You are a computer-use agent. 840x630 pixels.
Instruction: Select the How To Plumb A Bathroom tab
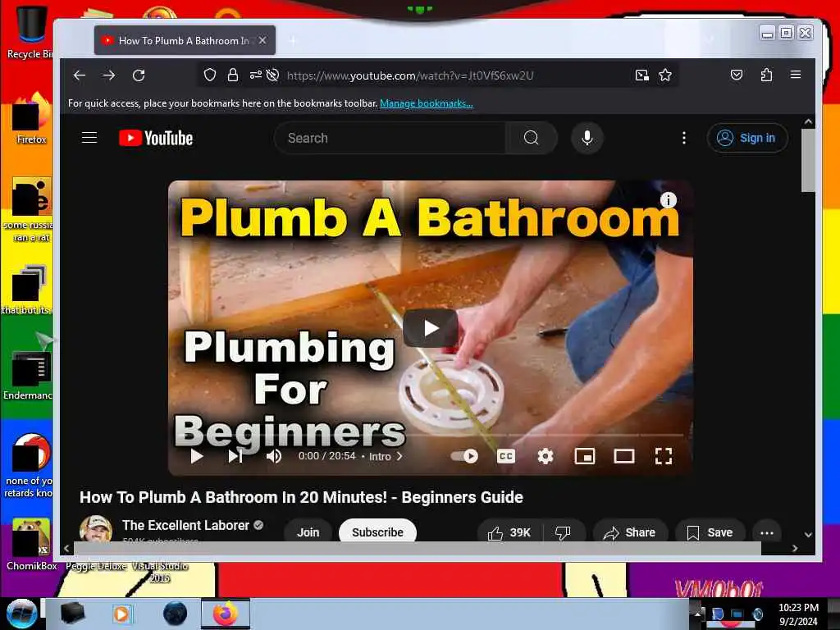(185, 41)
